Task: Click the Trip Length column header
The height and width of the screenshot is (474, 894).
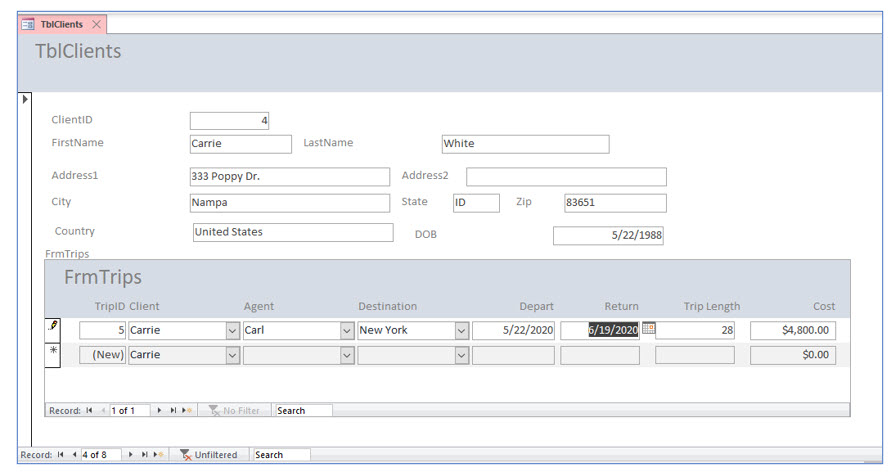Action: 712,306
